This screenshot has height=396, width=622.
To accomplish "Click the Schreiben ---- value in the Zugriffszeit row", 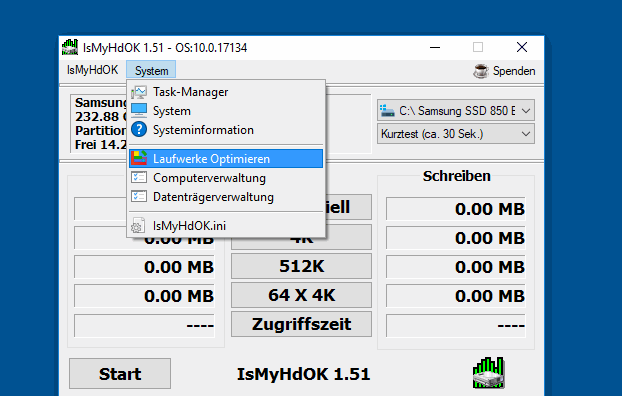I will 456,325.
